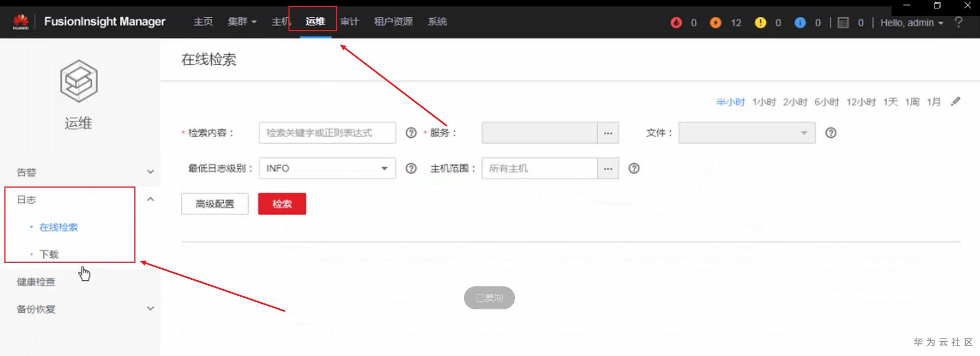Open the 系统 menu
980x356 pixels.
pos(437,22)
